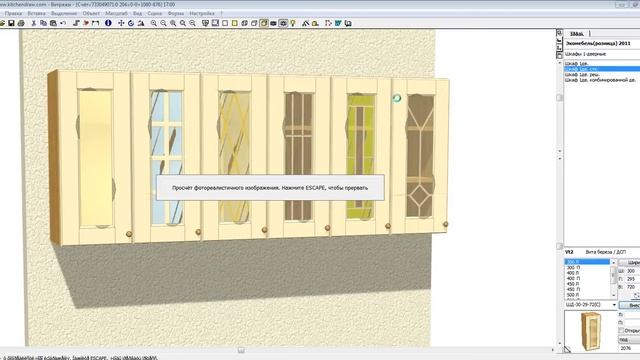Screen dimensions: 640x360
Task: Click the first magnifier zoom icon
Action: (x=153, y=23)
